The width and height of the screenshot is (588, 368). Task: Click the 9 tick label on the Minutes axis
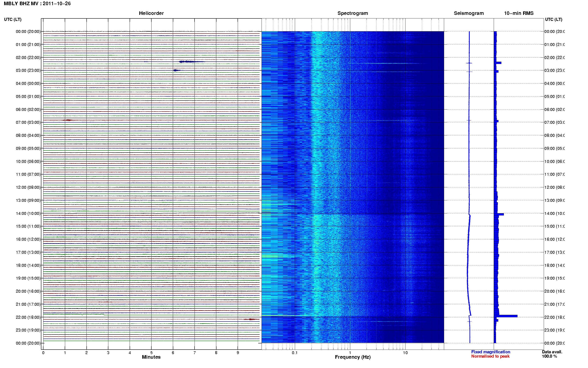[238, 353]
